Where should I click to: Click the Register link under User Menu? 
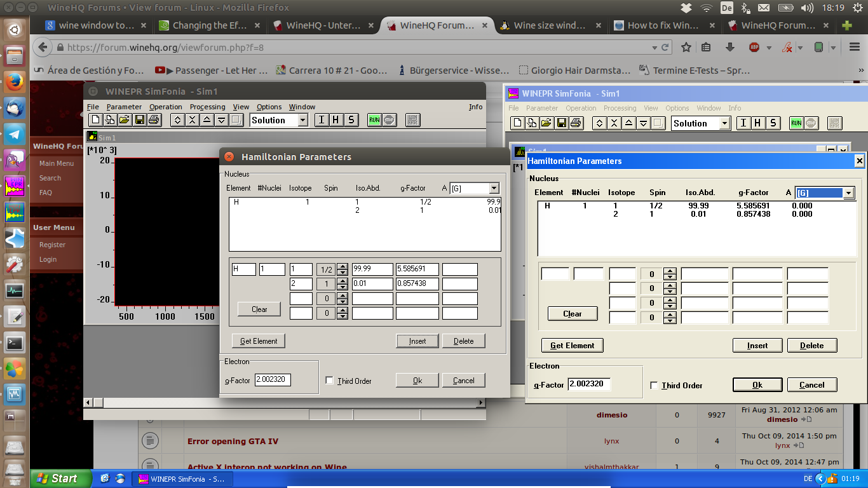pyautogui.click(x=52, y=245)
